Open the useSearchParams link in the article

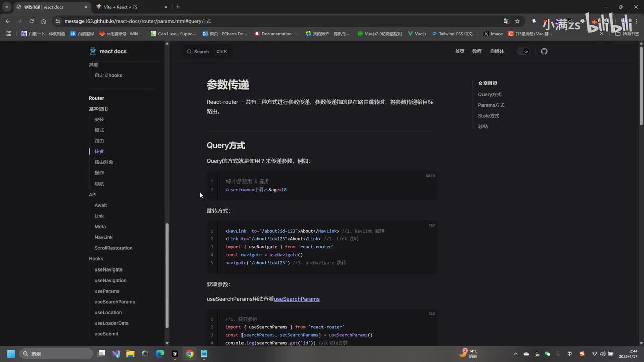(297, 299)
